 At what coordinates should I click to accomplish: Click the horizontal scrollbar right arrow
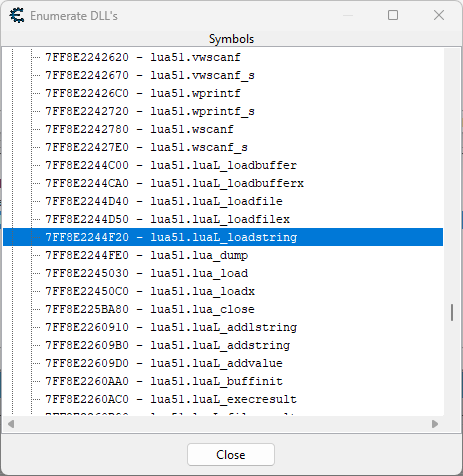pos(435,424)
